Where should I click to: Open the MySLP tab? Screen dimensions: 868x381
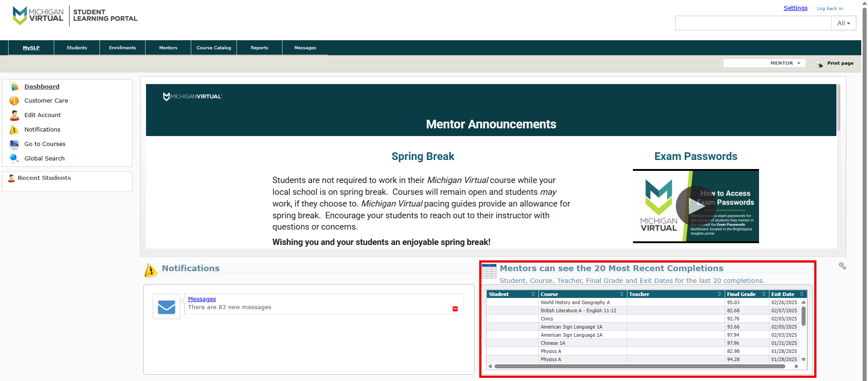pos(31,47)
